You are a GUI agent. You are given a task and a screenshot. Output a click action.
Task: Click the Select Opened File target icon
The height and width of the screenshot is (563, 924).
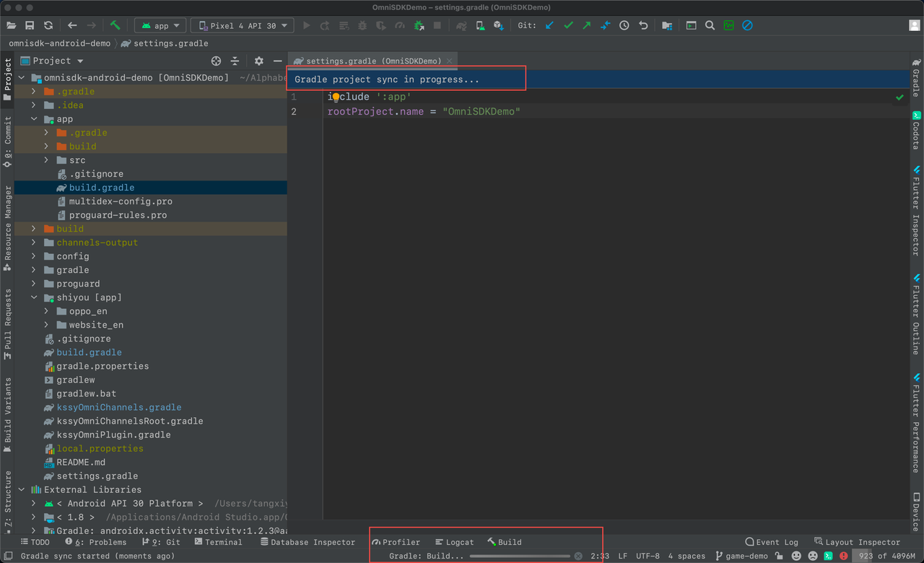click(216, 61)
